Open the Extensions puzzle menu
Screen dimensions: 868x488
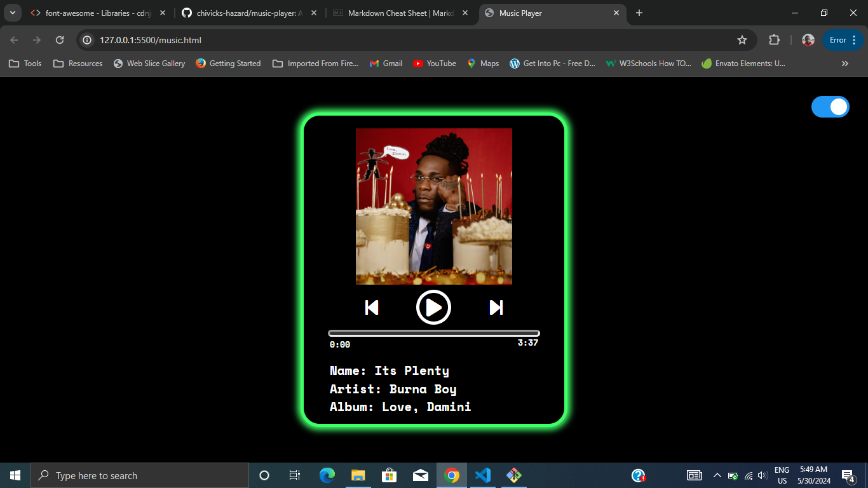774,40
